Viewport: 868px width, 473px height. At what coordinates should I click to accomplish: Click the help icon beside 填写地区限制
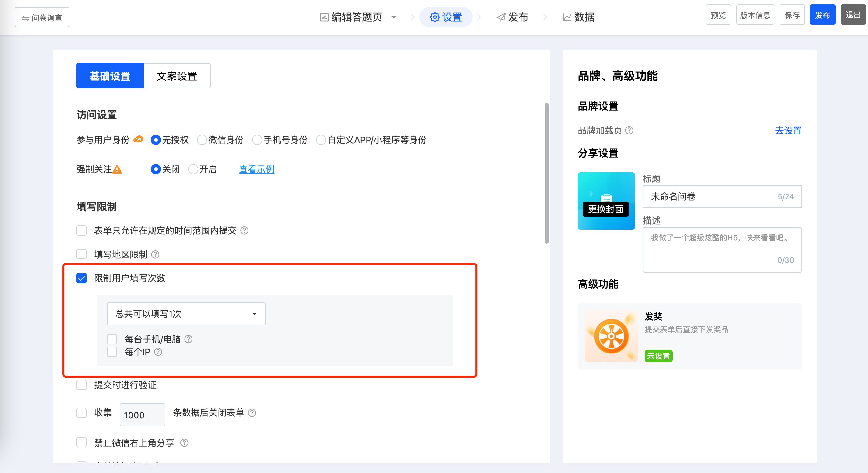(x=155, y=255)
